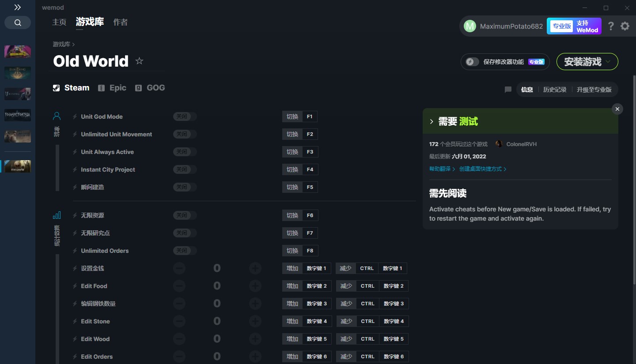The width and height of the screenshot is (636, 364).
Task: Open the Phasmophobia thumbnail in sidebar
Action: tap(18, 115)
